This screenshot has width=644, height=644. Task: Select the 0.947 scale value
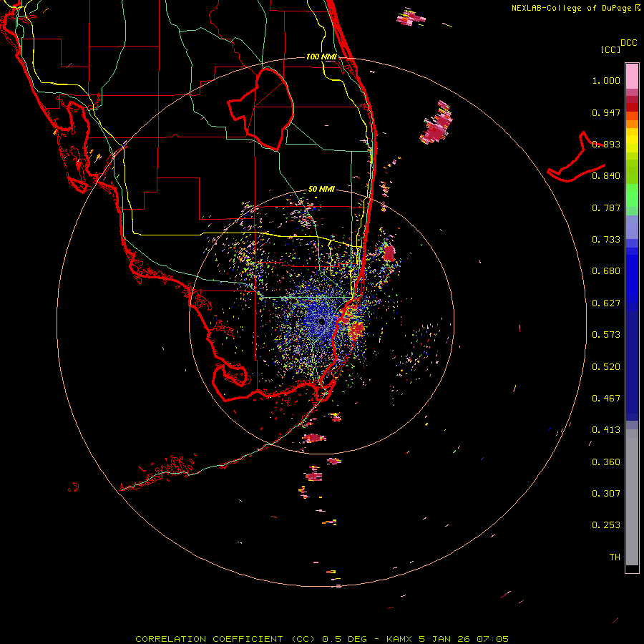point(606,112)
